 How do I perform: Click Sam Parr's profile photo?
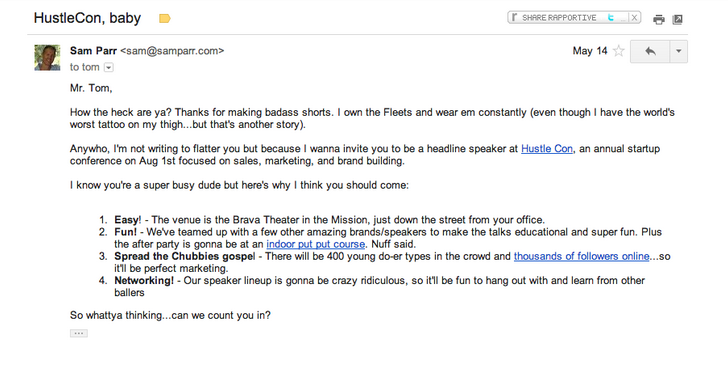47,58
